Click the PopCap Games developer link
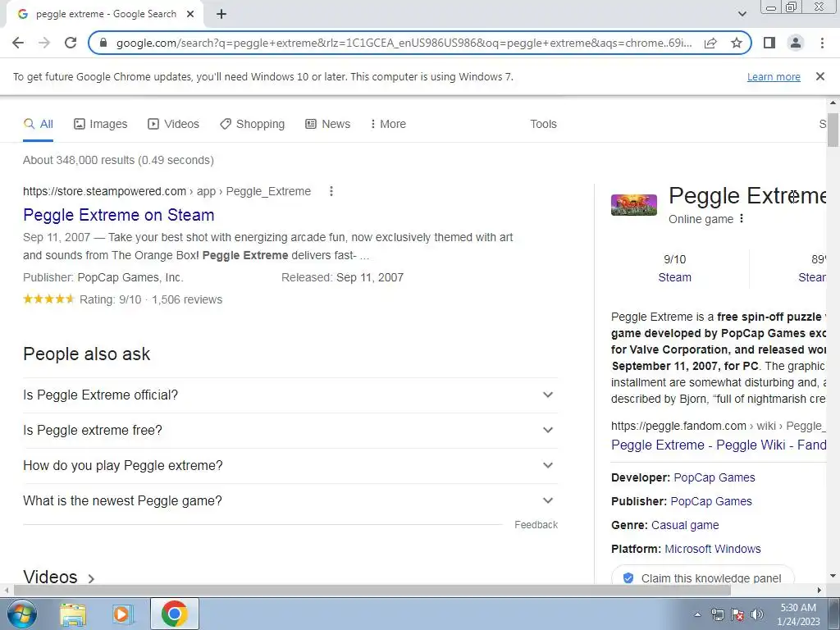The image size is (840, 630). (714, 477)
